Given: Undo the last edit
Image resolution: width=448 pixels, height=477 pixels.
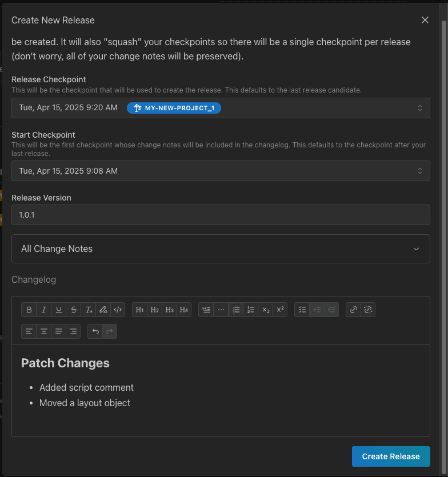Looking at the screenshot, I should [x=95, y=331].
